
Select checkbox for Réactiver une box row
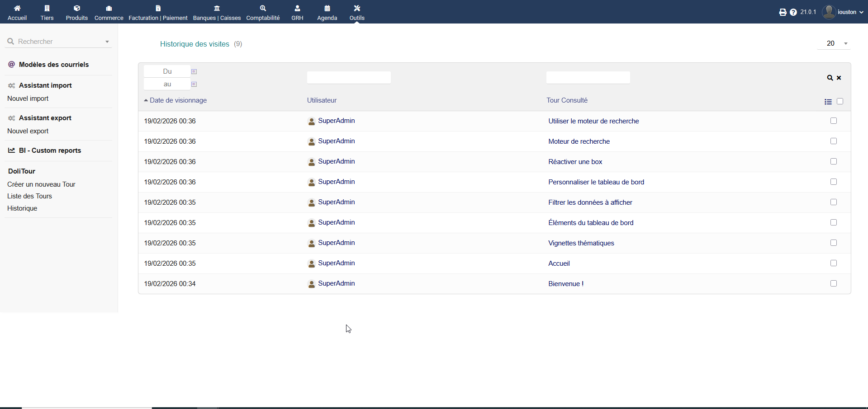click(834, 161)
